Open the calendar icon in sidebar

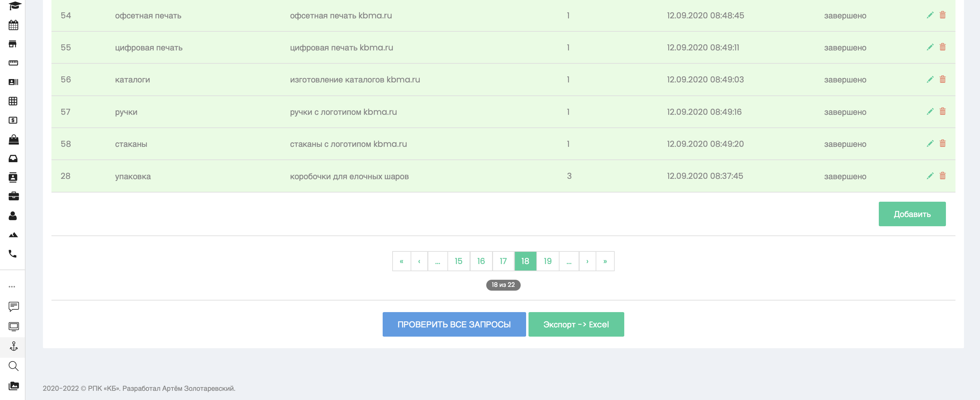pos(13,25)
